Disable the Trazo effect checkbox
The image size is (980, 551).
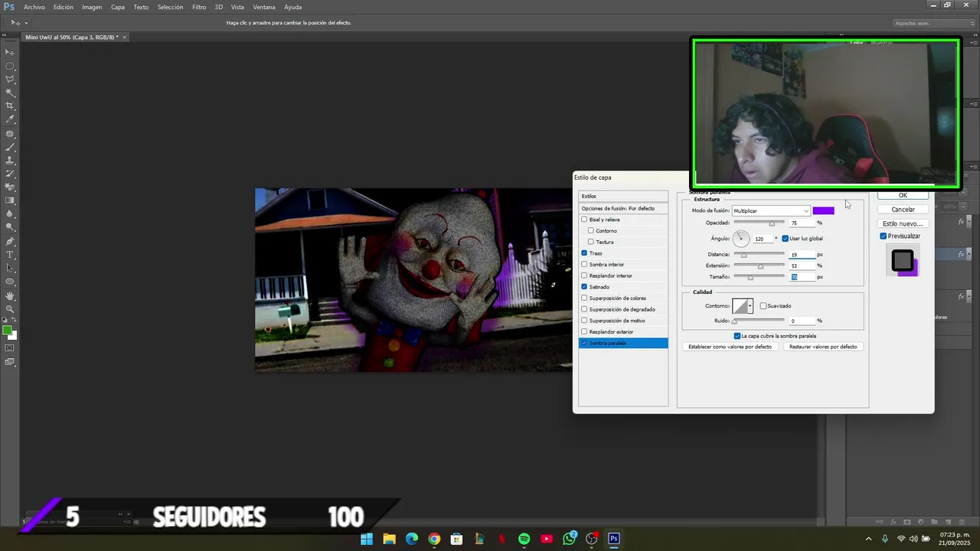(584, 253)
